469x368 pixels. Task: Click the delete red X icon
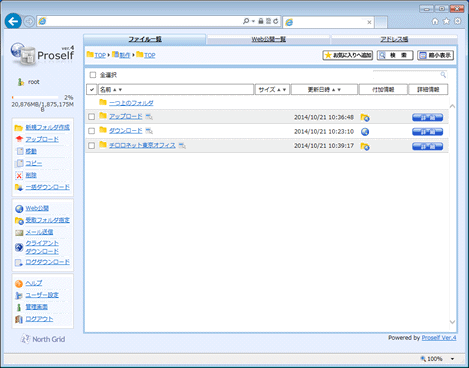(x=19, y=175)
